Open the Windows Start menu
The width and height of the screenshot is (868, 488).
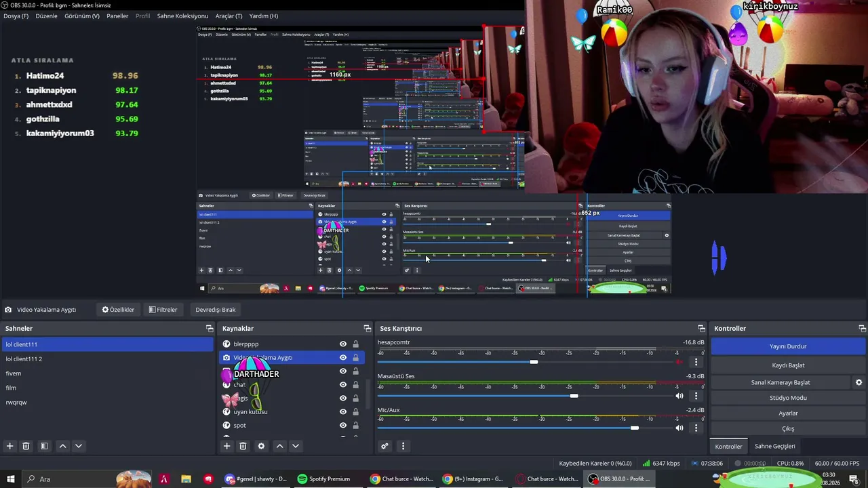click(11, 479)
